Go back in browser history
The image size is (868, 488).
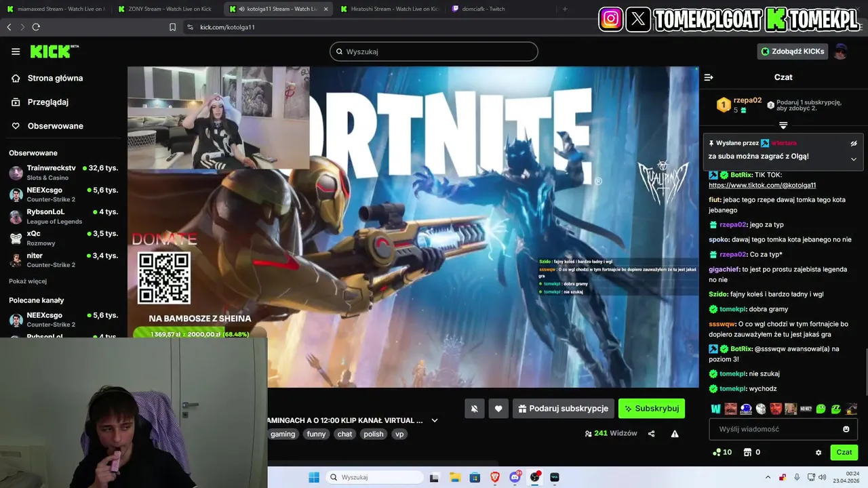[x=9, y=27]
